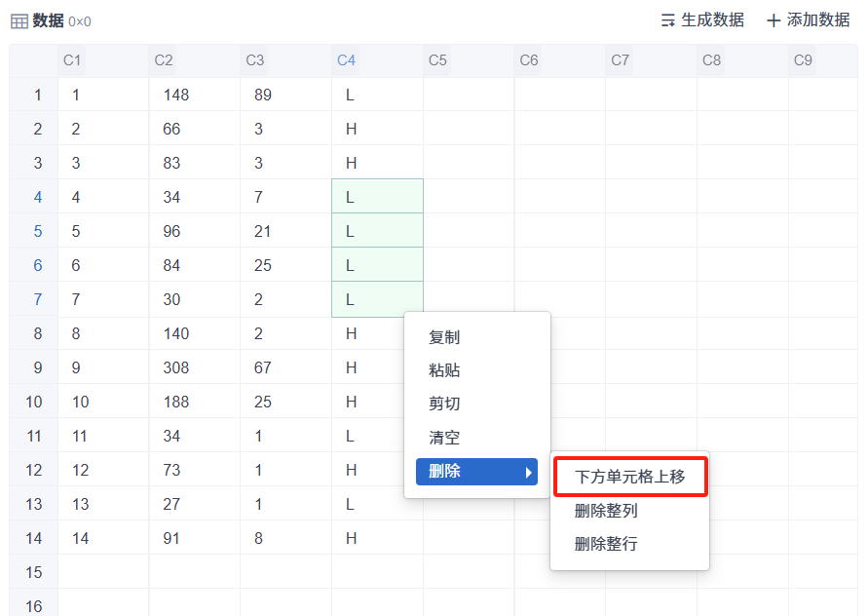Expand the 删除 submenu arrow
868x616 pixels.
pos(529,473)
